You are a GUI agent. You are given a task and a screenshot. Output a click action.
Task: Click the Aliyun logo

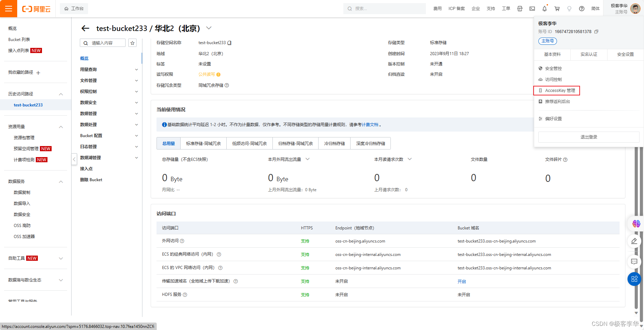[36, 9]
